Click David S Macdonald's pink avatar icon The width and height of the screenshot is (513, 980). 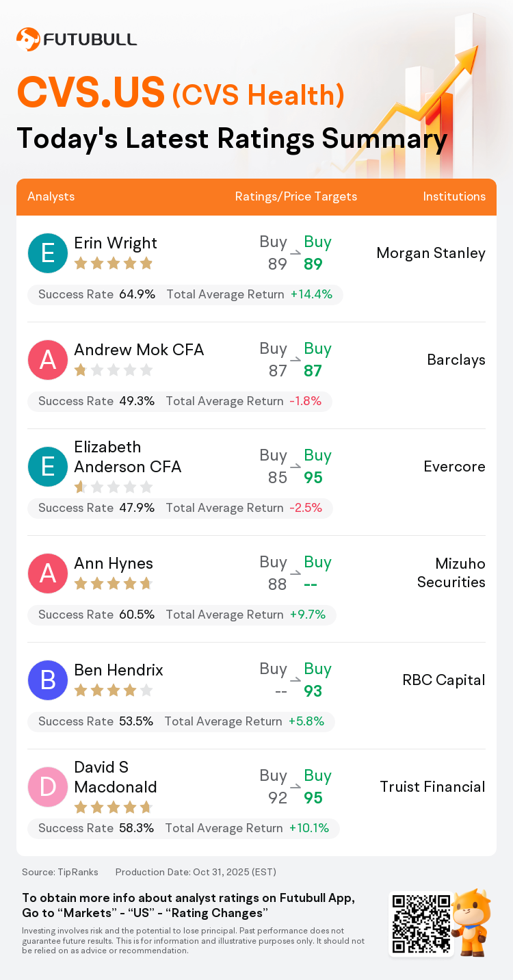48,787
